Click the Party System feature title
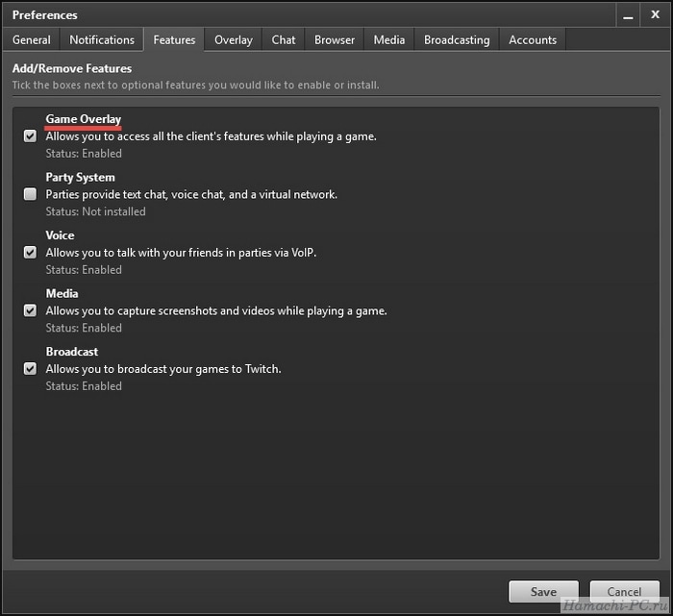Screen dimensions: 673x616 [x=80, y=177]
